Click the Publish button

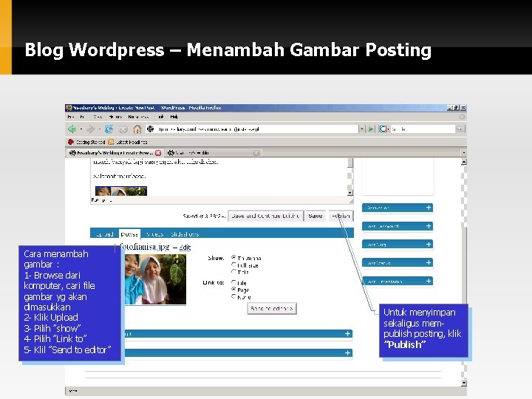(x=341, y=216)
